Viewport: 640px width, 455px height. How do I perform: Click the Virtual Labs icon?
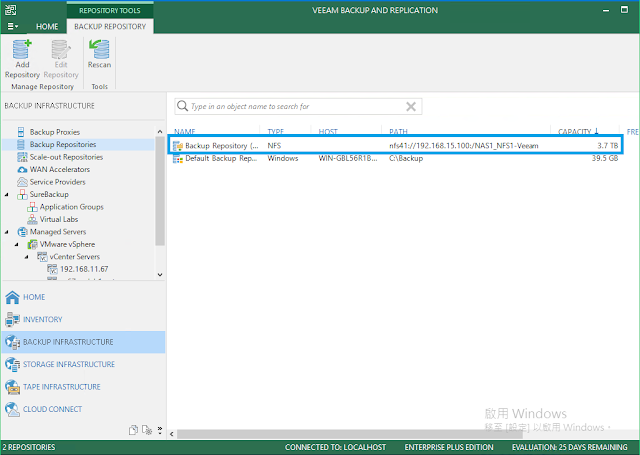(32, 219)
